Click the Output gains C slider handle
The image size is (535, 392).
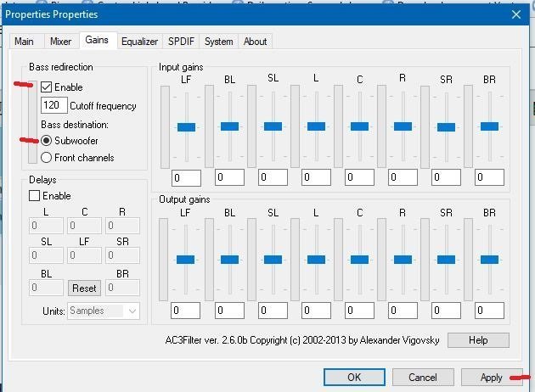click(x=359, y=260)
